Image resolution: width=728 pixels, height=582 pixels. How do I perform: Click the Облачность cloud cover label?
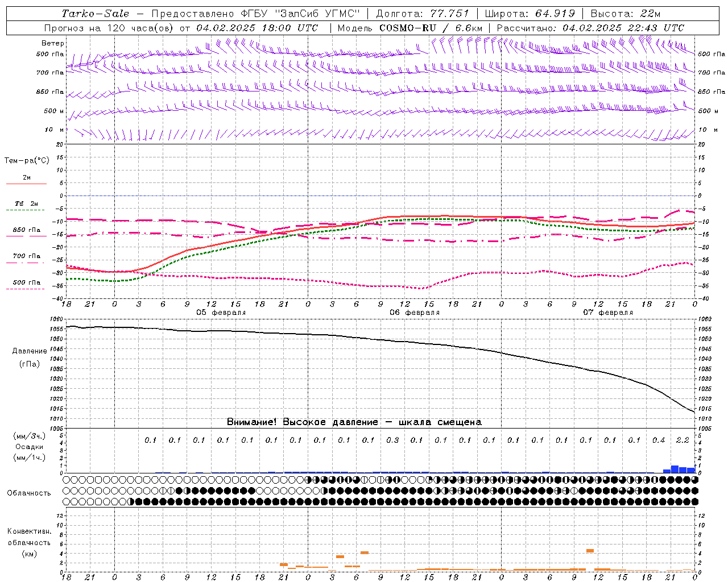coord(29,493)
